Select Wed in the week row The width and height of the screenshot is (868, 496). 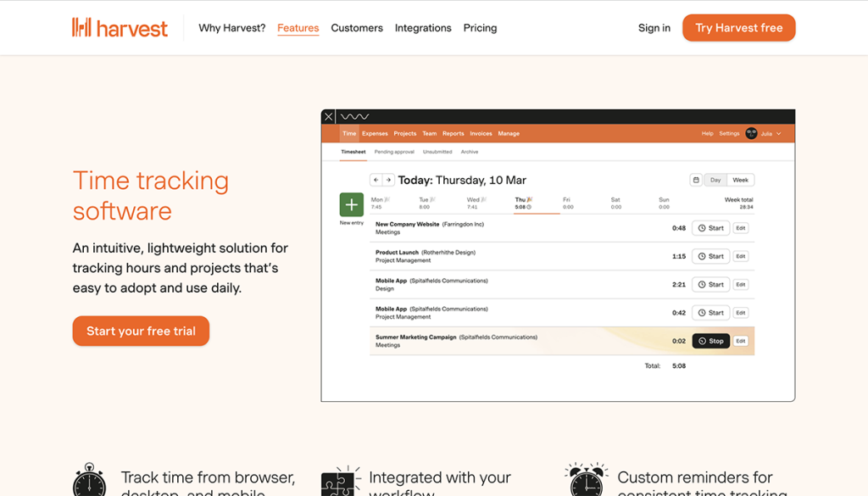476,203
